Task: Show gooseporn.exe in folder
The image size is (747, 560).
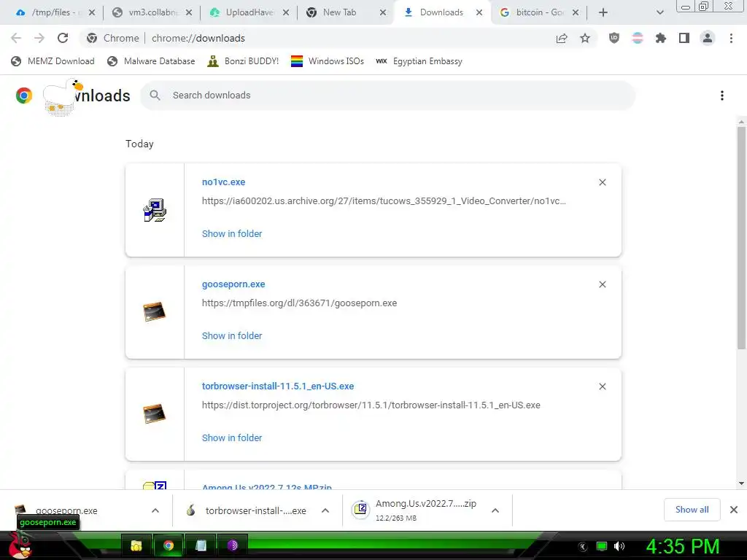Action: click(x=232, y=335)
